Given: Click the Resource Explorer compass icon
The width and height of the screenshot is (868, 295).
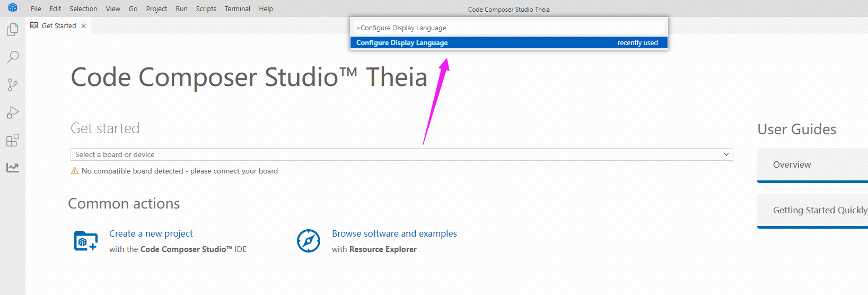Looking at the screenshot, I should (x=309, y=241).
